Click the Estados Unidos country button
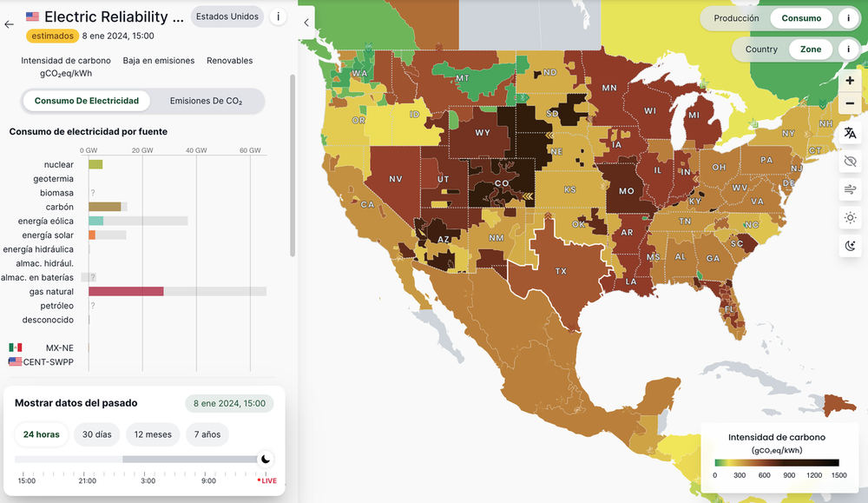868x503 pixels. tap(227, 17)
